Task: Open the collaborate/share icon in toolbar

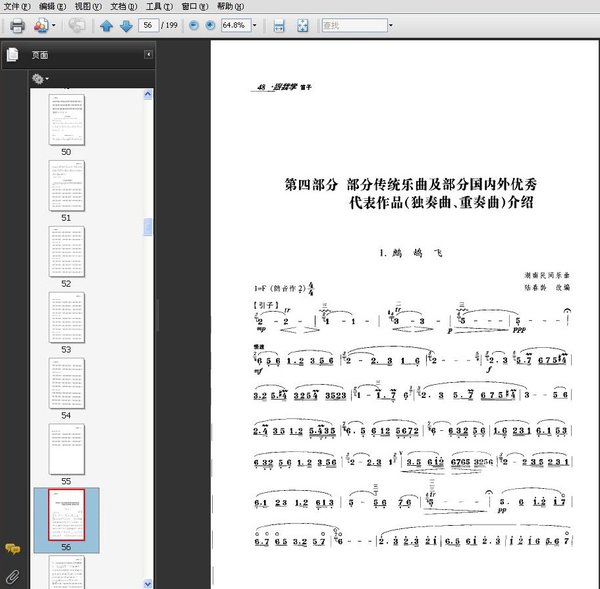Action: point(41,26)
